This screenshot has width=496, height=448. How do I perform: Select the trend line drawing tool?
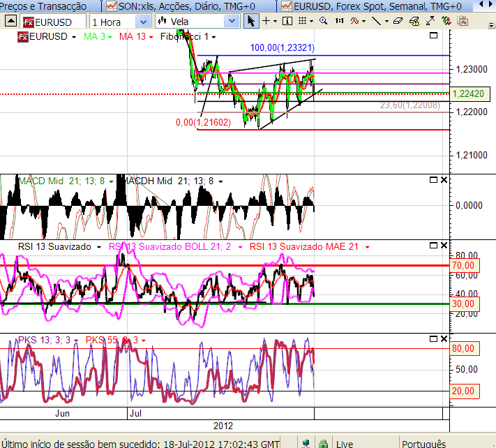pos(376,21)
